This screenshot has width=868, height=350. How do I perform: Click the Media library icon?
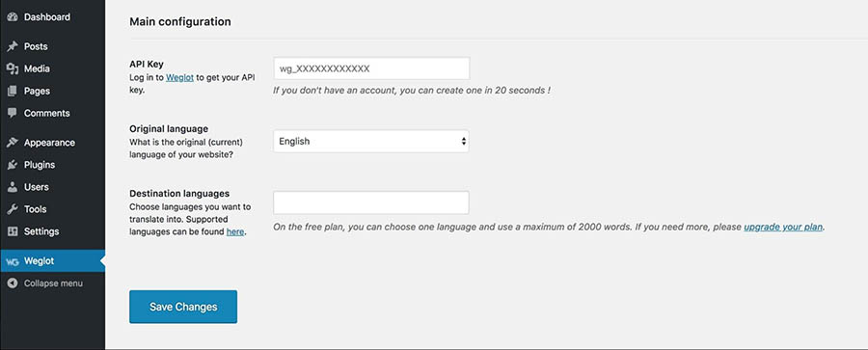13,68
